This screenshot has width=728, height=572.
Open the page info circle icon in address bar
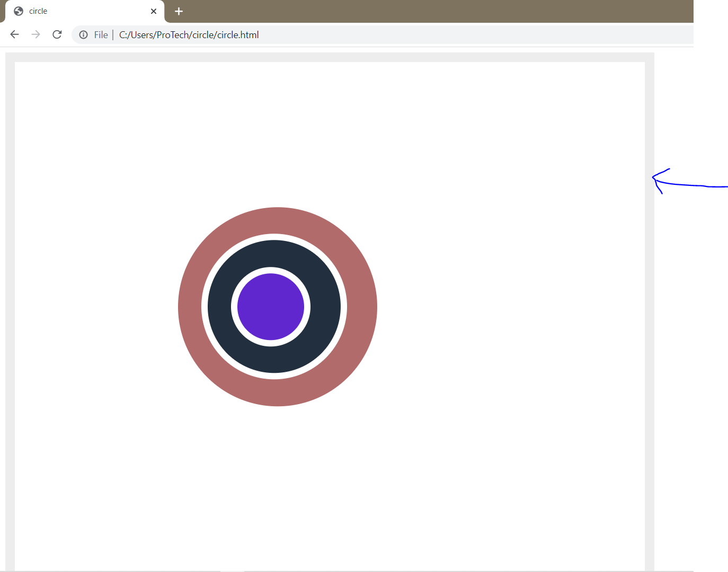pyautogui.click(x=84, y=34)
